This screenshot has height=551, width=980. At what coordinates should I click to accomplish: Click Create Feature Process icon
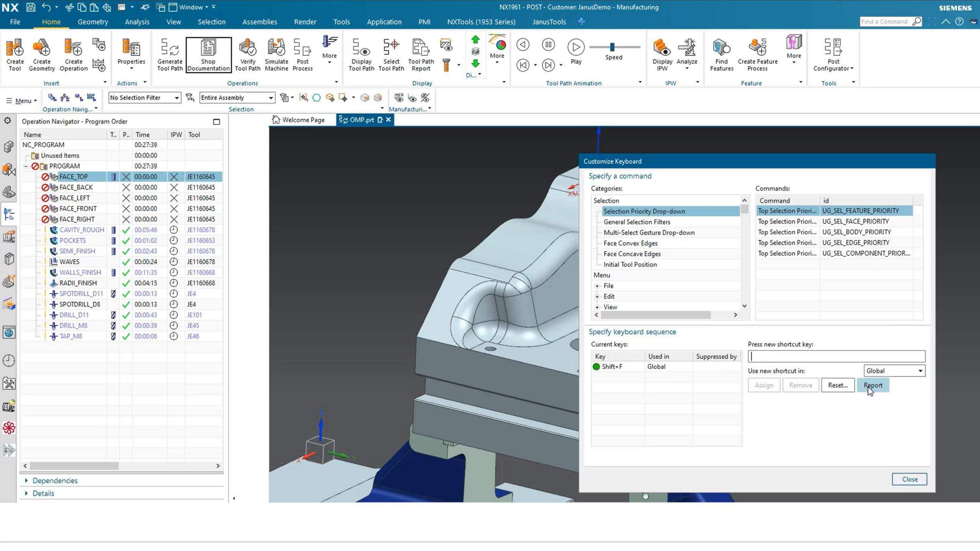(x=758, y=54)
